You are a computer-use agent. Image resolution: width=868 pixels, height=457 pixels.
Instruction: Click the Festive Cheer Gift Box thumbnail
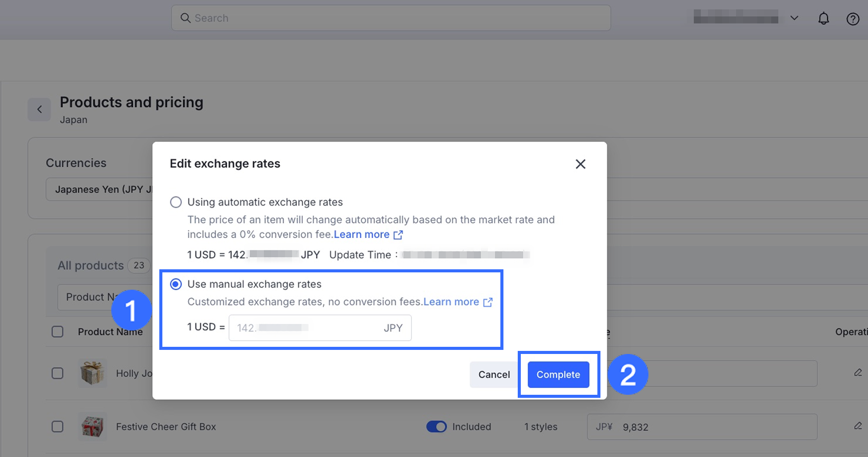coord(92,426)
